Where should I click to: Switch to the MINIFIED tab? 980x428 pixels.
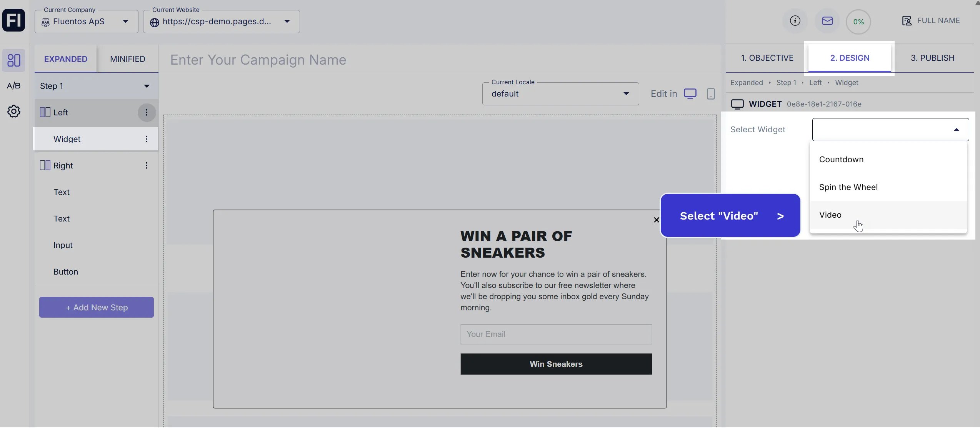128,59
